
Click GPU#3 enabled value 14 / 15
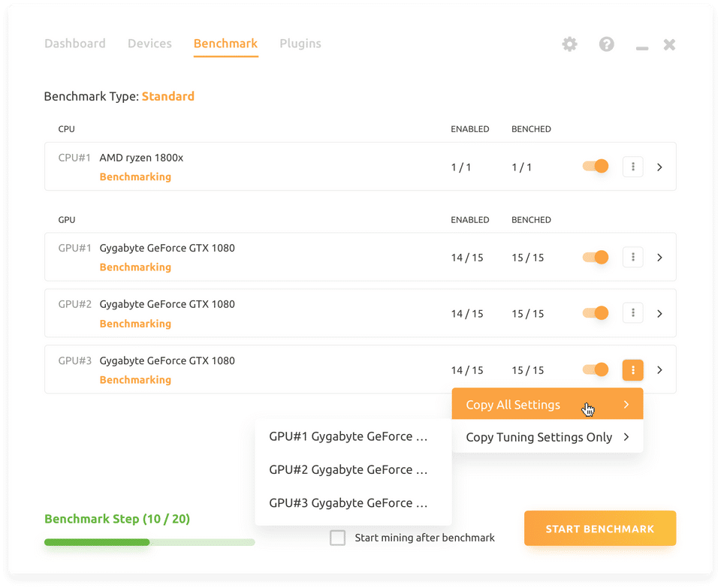(467, 370)
